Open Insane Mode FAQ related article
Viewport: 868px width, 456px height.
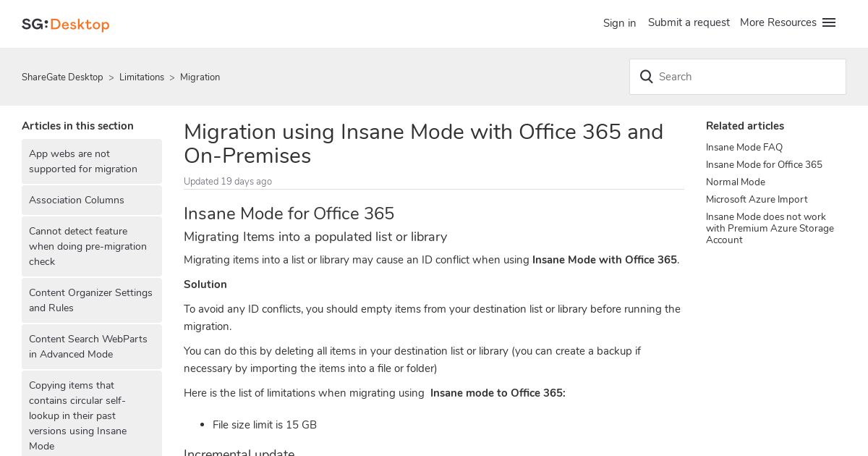pyautogui.click(x=744, y=147)
